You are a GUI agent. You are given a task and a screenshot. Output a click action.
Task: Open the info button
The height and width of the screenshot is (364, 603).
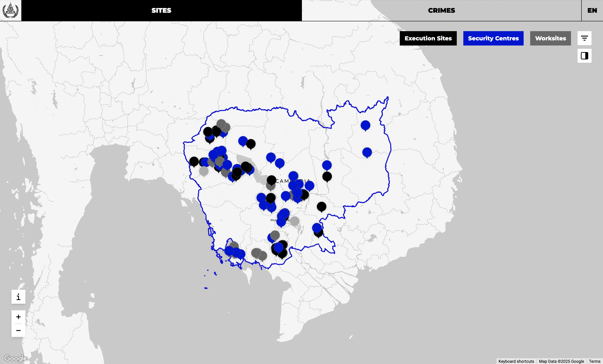(x=18, y=297)
